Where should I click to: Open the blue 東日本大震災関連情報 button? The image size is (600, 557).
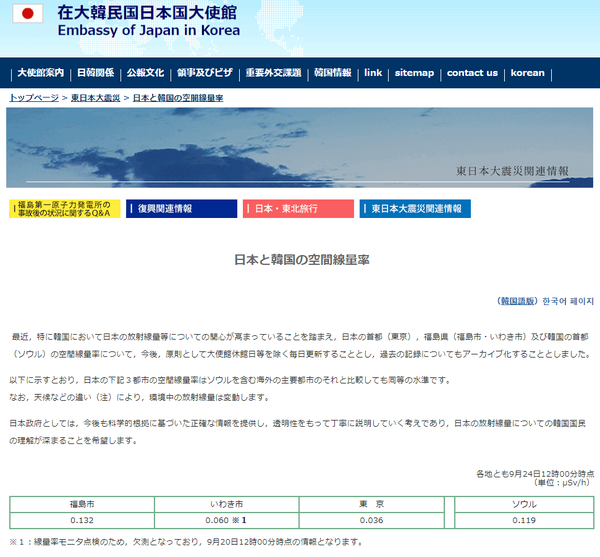pyautogui.click(x=415, y=209)
